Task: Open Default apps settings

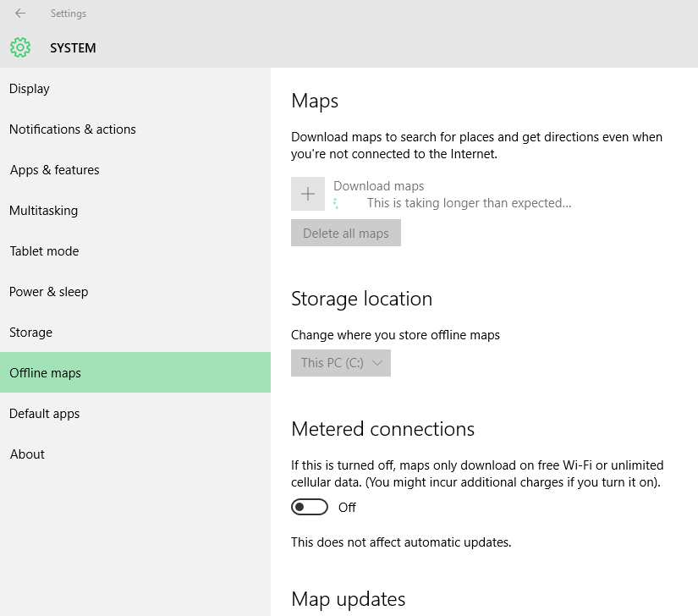Action: coord(44,413)
